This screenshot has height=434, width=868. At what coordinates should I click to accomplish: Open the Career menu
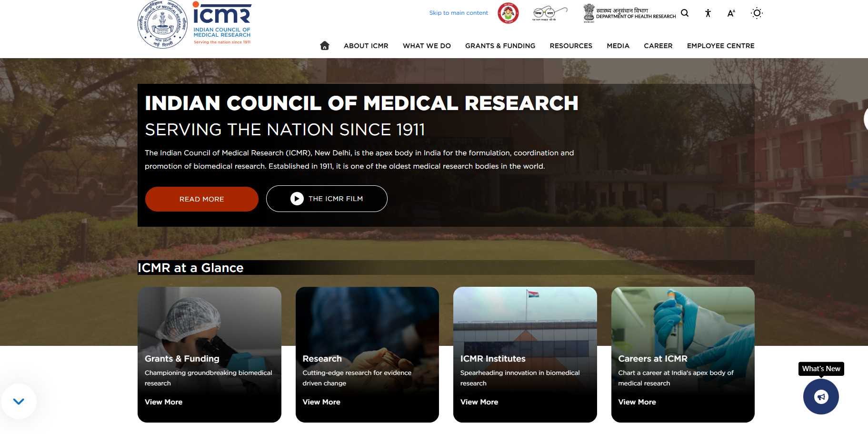658,46
